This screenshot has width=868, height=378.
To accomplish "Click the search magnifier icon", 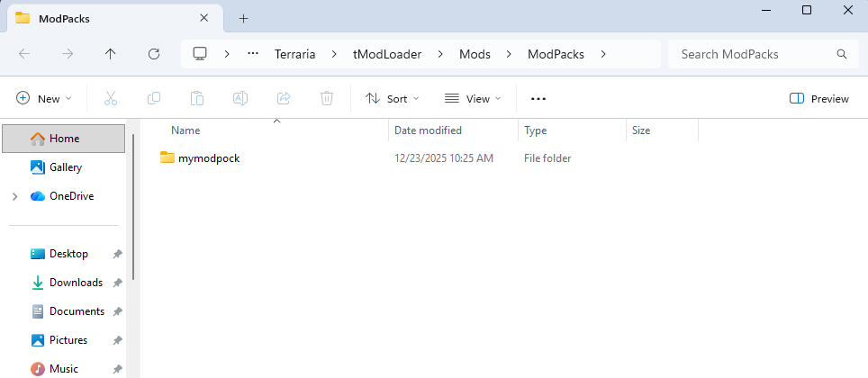I will 841,54.
